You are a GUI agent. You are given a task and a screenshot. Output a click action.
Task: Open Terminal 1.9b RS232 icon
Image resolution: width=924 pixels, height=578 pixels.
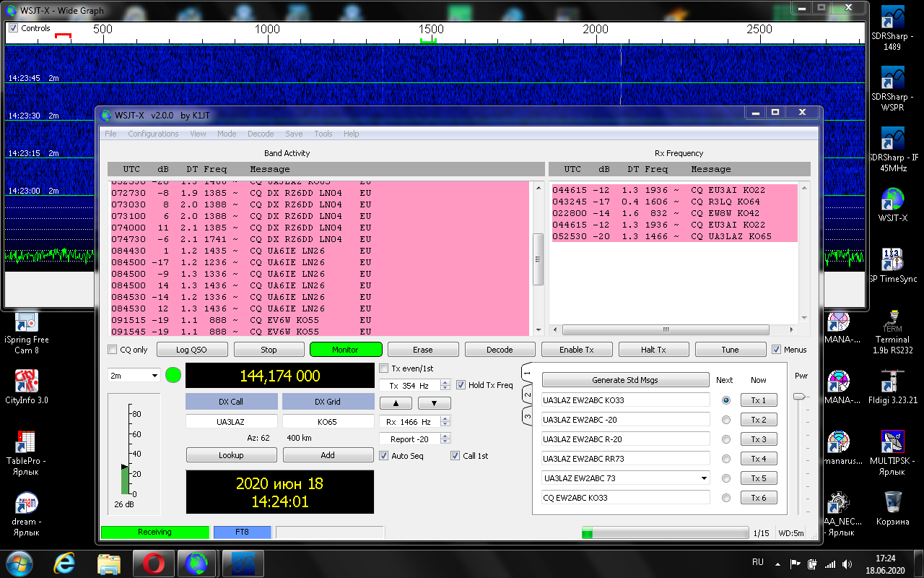(x=893, y=322)
